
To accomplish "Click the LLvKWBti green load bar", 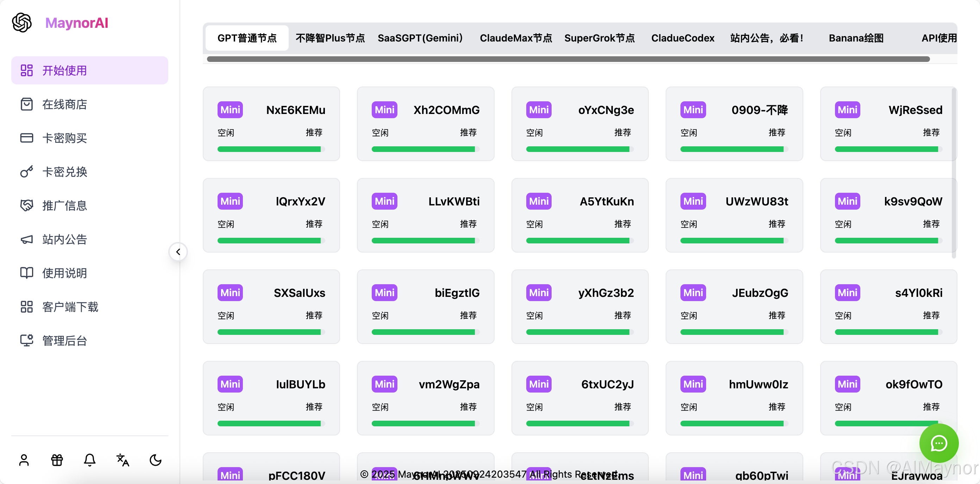I will (x=423, y=241).
